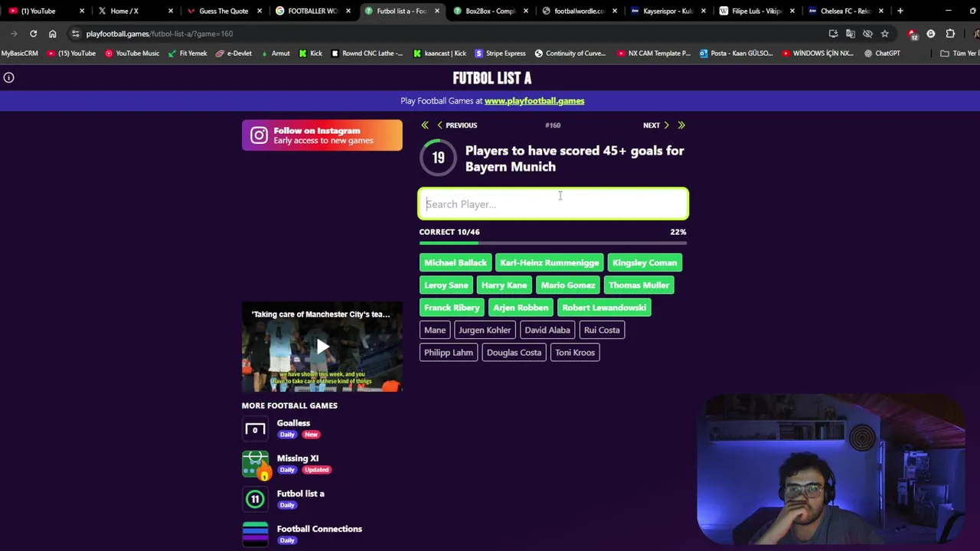Open the Football Connections game icon
Viewport: 980px width, 551px height.
255,534
